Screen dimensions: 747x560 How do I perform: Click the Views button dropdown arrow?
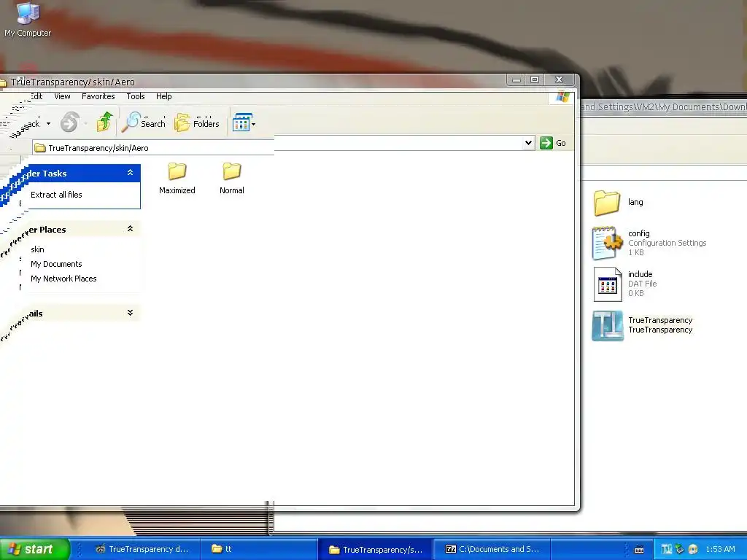pos(253,124)
